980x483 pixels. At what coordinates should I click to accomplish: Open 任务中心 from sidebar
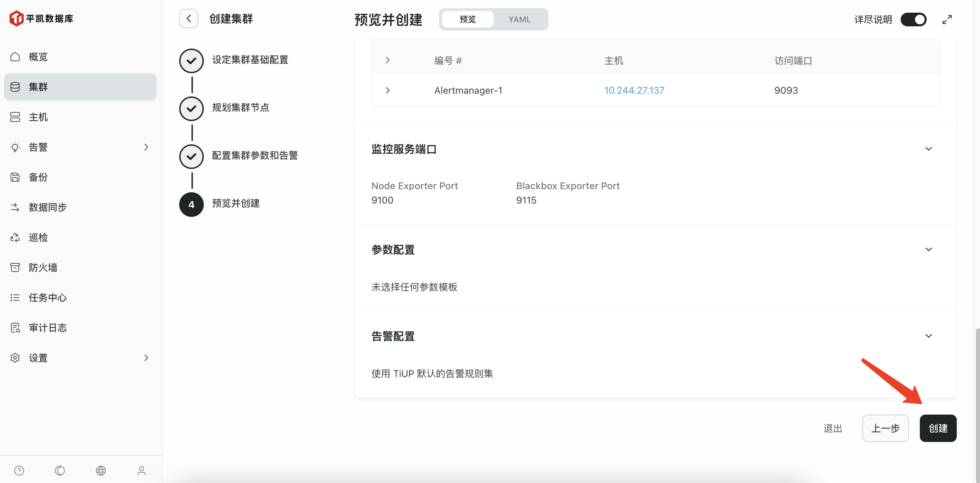[48, 297]
